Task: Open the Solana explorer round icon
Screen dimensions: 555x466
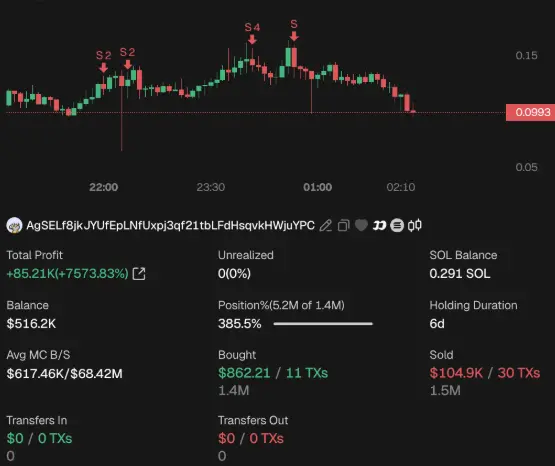Action: 397,225
